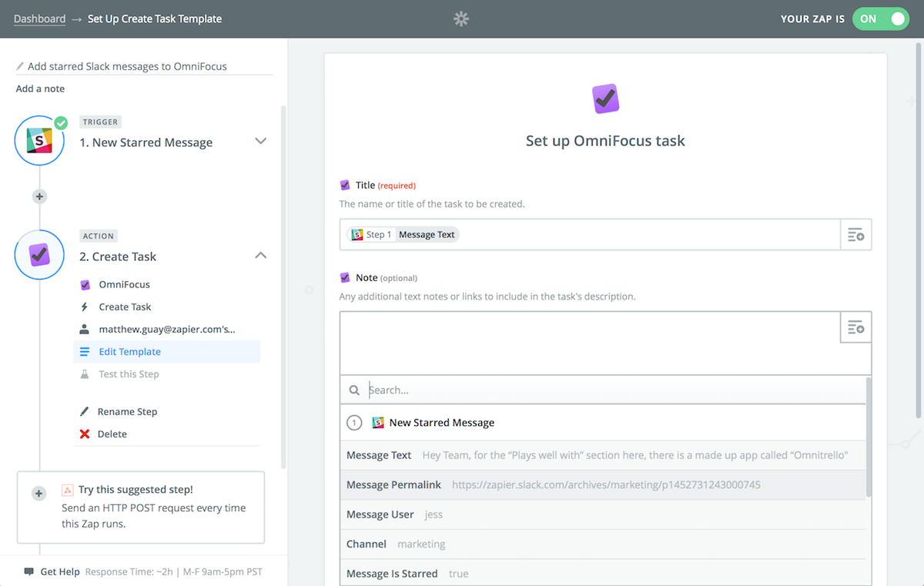Choose Message Text field option

point(603,455)
